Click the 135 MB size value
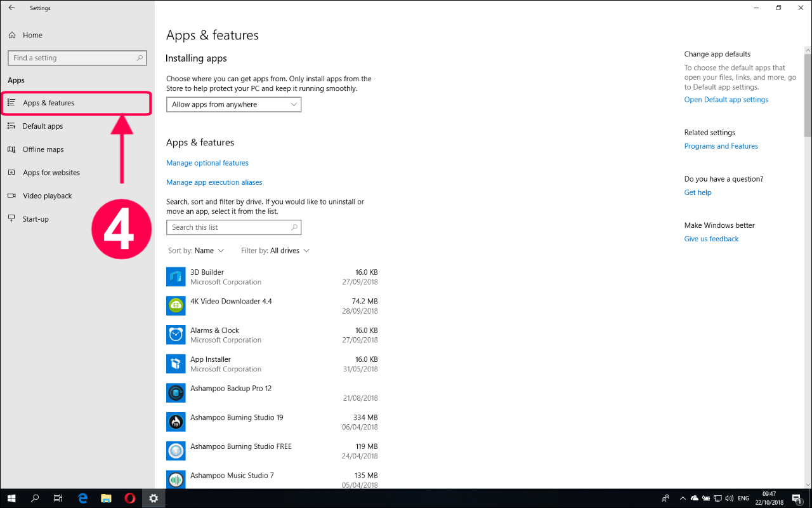 (365, 476)
